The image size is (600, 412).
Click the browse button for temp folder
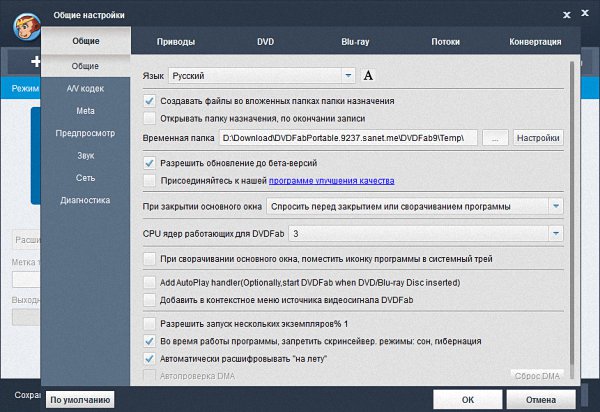coord(495,138)
